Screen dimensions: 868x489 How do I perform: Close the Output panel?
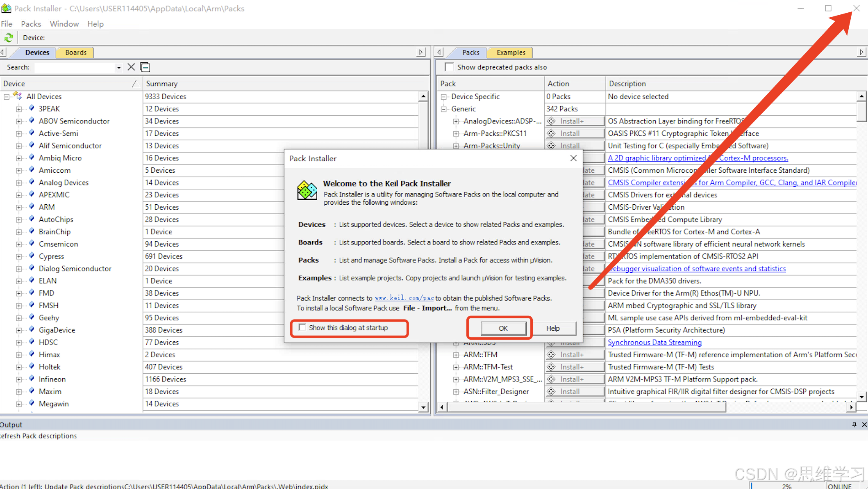pos(864,425)
